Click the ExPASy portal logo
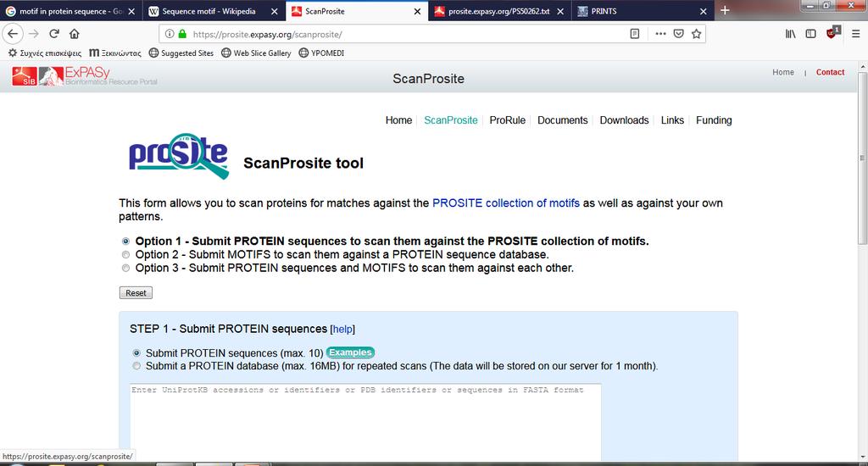 (98, 76)
